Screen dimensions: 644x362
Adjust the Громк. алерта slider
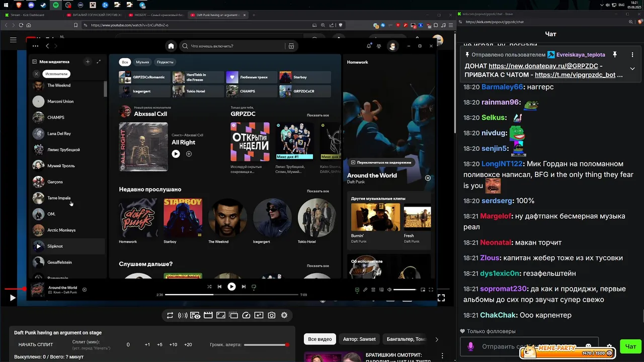(x=266, y=344)
